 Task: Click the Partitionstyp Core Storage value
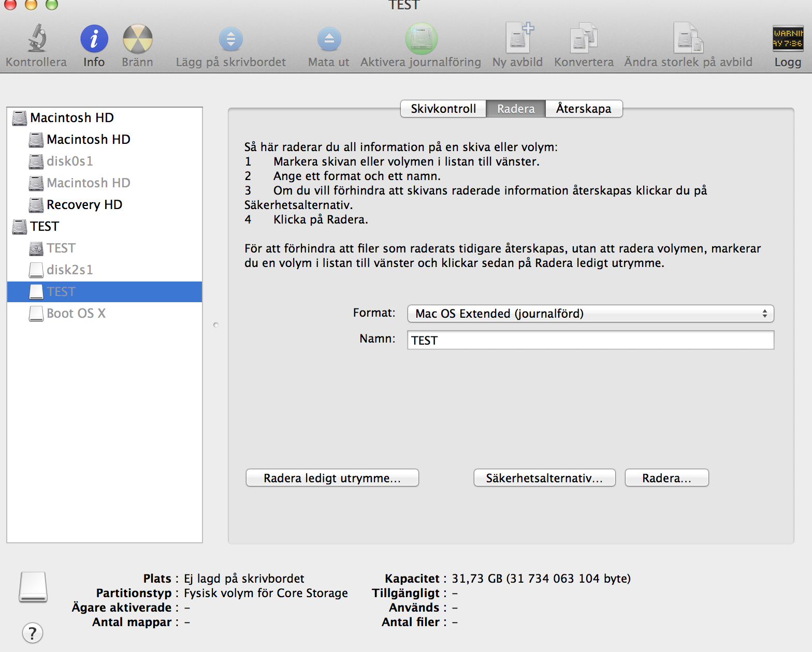coord(266,593)
